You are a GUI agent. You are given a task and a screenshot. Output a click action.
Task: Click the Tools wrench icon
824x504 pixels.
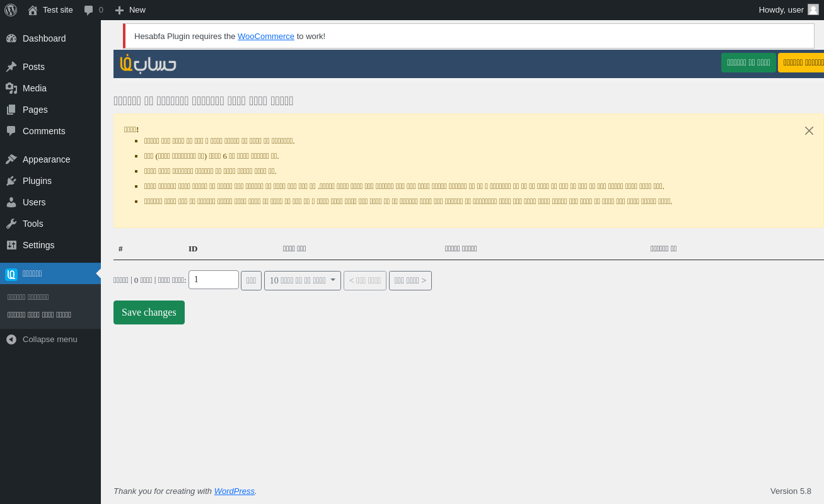11,224
